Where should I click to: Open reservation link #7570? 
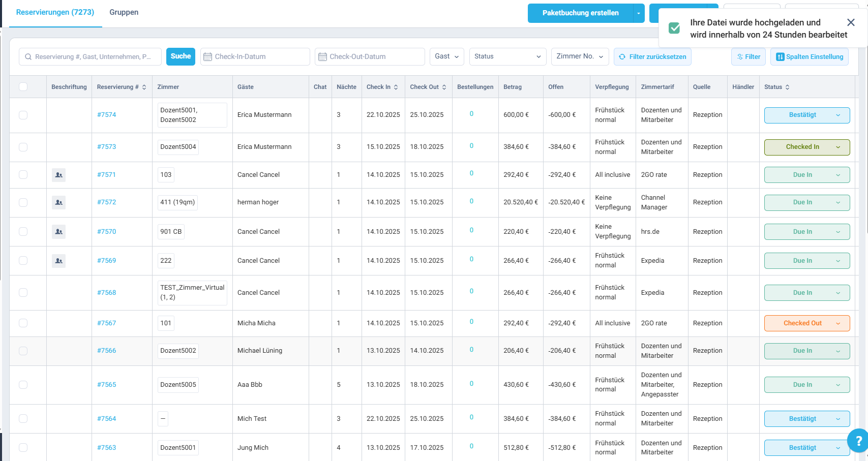click(x=107, y=232)
